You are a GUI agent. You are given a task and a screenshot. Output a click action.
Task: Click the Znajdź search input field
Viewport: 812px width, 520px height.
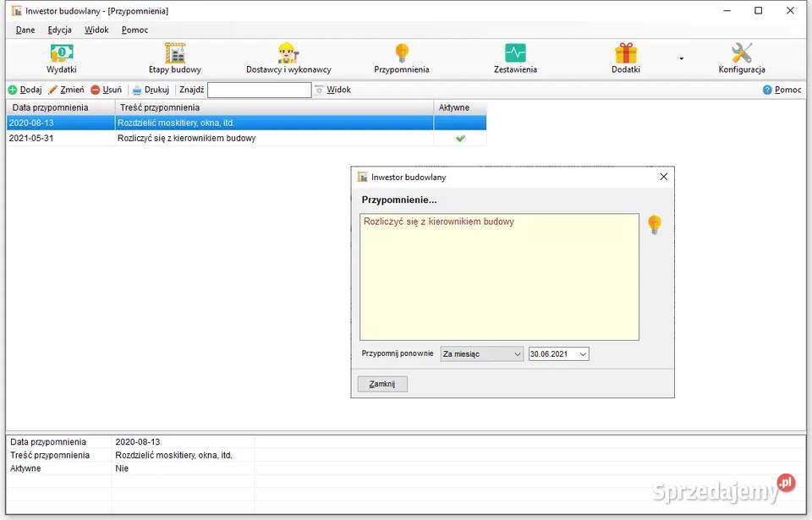[259, 90]
